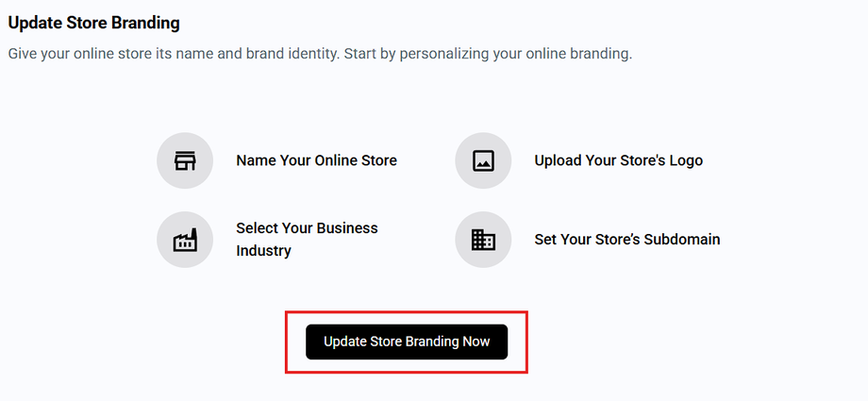868x401 pixels.
Task: Select the "Name Your Online Store" label
Action: (x=316, y=160)
